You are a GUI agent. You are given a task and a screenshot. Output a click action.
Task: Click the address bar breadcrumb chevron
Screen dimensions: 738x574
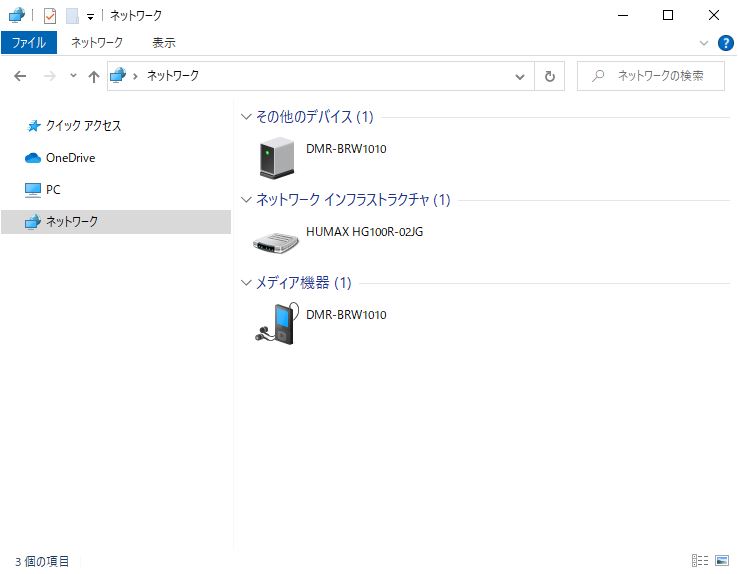tap(136, 76)
